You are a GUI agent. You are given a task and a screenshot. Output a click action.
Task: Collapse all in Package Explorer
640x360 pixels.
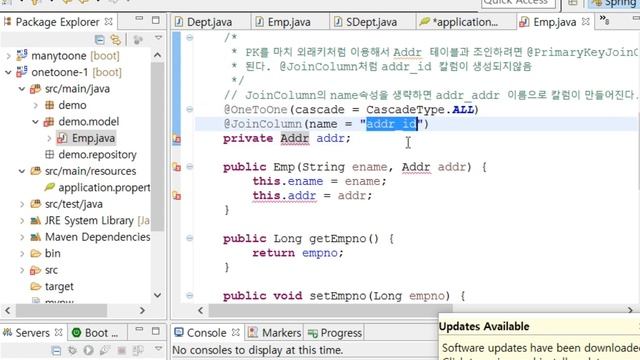[99, 39]
